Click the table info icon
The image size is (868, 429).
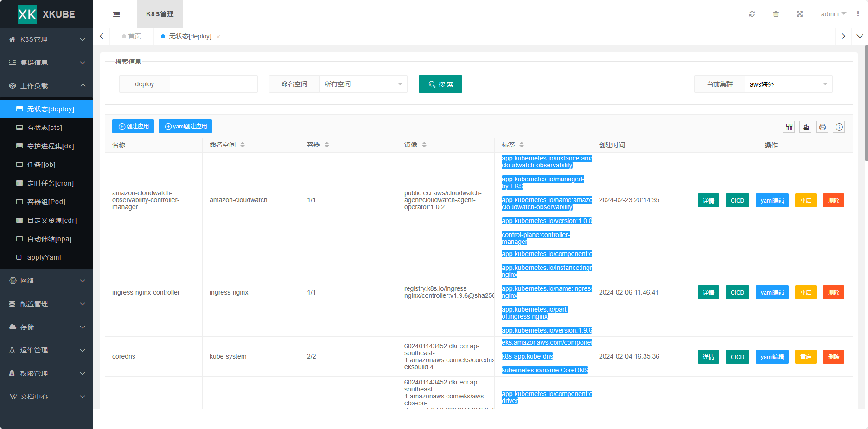click(839, 127)
